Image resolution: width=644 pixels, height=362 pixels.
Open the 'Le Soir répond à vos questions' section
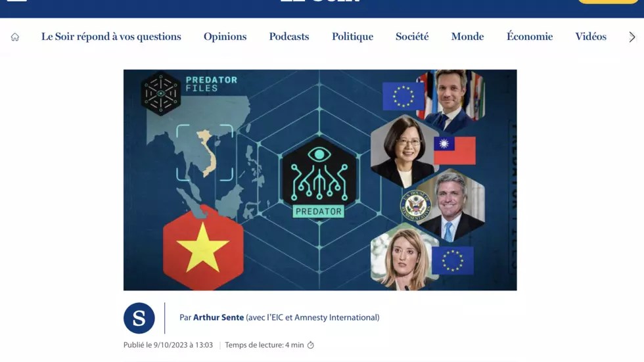[x=111, y=37]
